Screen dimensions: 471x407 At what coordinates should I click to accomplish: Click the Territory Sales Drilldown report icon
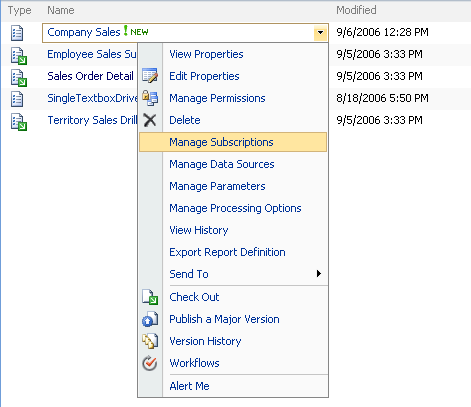[x=19, y=122]
